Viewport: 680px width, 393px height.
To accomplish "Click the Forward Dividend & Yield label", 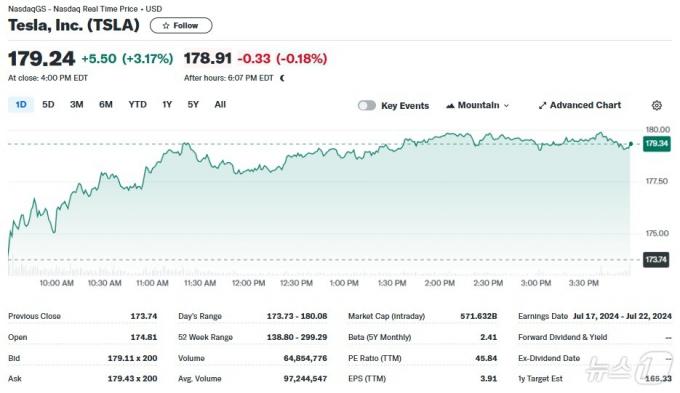I will coord(562,337).
